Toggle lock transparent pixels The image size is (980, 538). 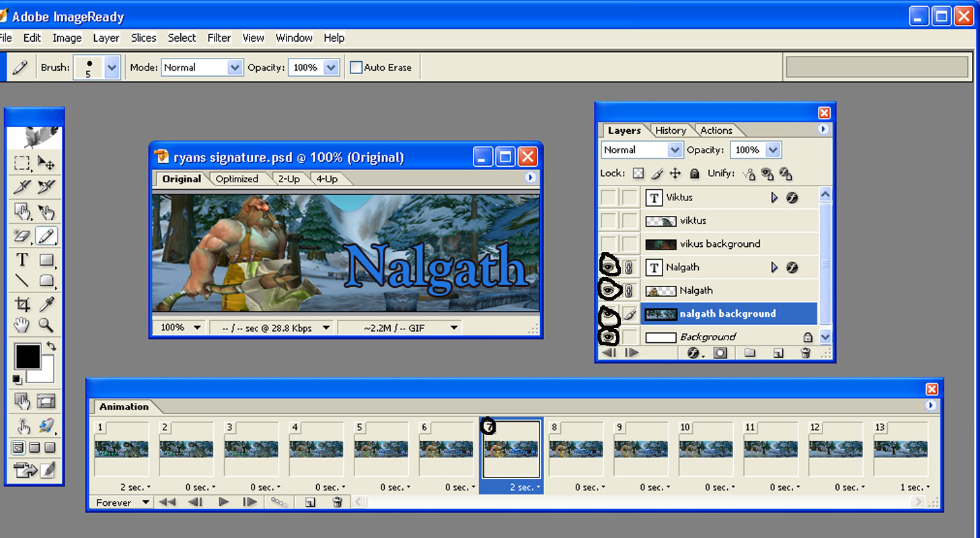coord(639,174)
